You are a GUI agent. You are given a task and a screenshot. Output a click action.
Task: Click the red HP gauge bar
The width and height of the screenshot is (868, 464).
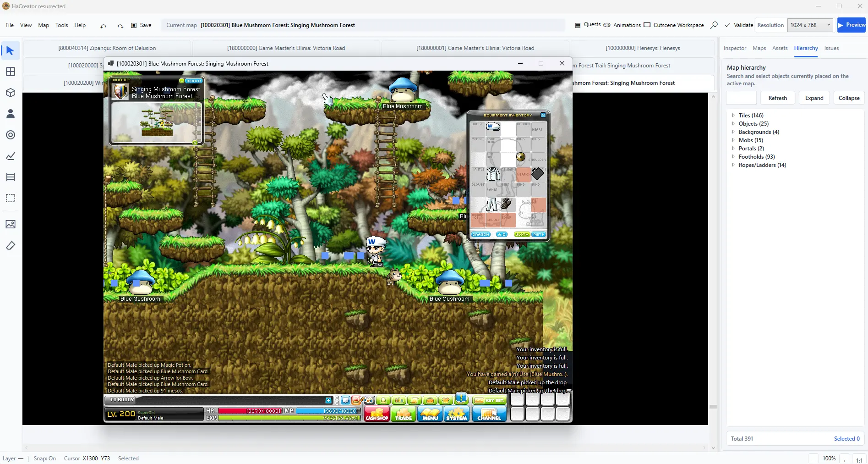click(x=250, y=411)
